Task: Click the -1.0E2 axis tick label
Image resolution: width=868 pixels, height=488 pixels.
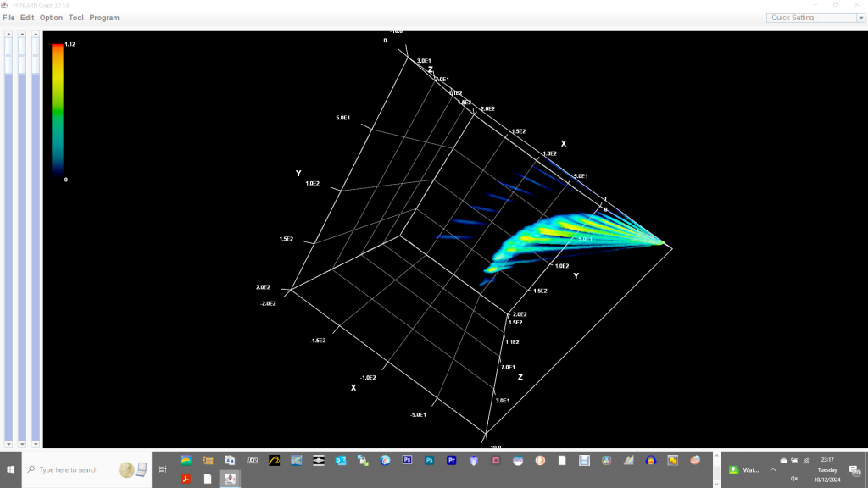Action: click(x=368, y=377)
